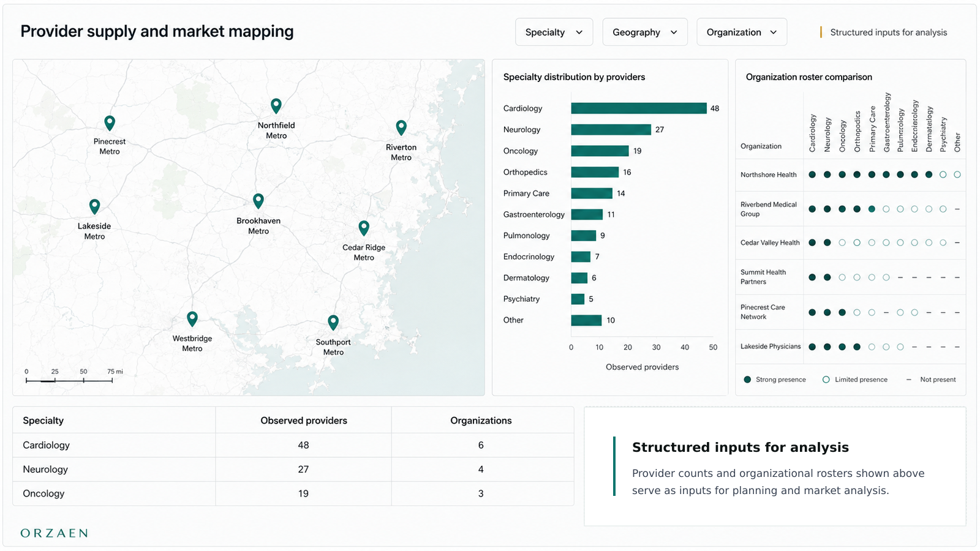
Task: Click the Observed providers table column header
Action: [x=304, y=421]
